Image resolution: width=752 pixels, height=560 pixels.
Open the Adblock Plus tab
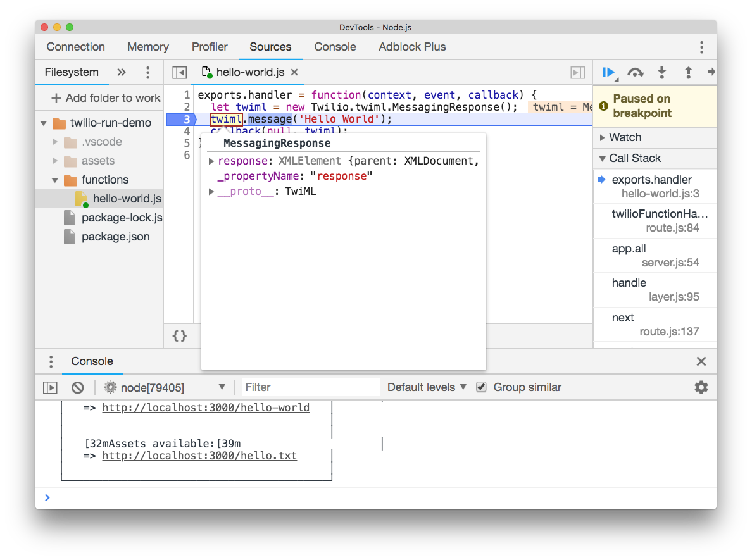pos(413,47)
